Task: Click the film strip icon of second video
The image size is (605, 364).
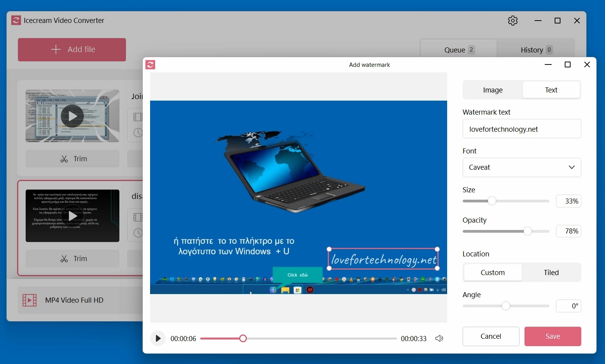Action: [x=138, y=217]
